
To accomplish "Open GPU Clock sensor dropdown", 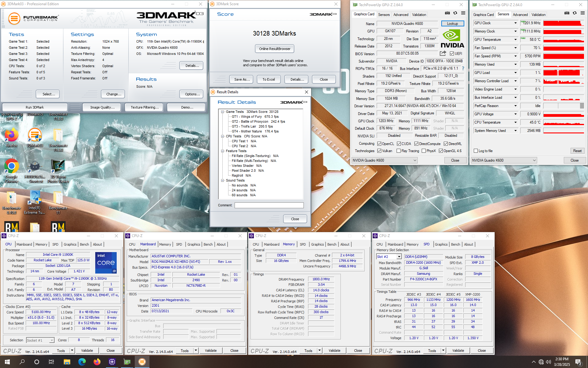I will 515,23.
